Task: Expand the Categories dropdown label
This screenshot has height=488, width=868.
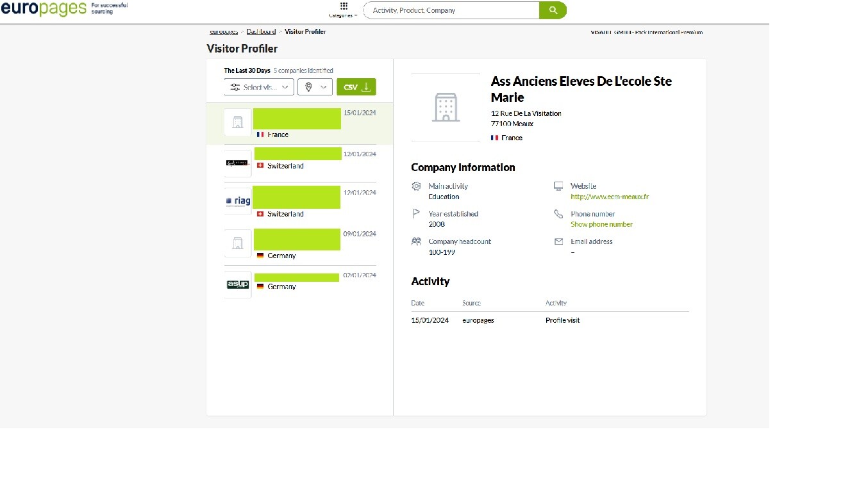Action: click(344, 15)
